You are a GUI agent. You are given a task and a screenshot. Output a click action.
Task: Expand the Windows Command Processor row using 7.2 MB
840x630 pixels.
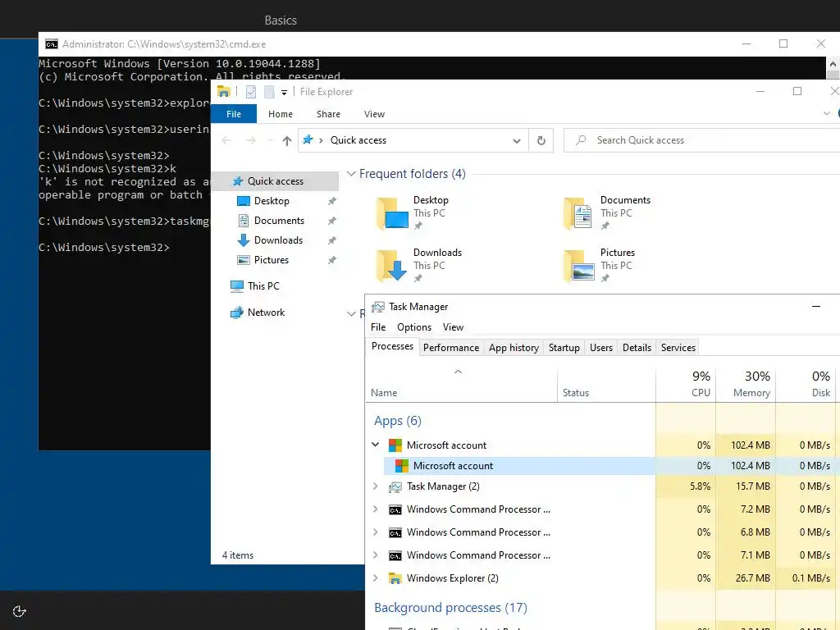[x=376, y=509]
